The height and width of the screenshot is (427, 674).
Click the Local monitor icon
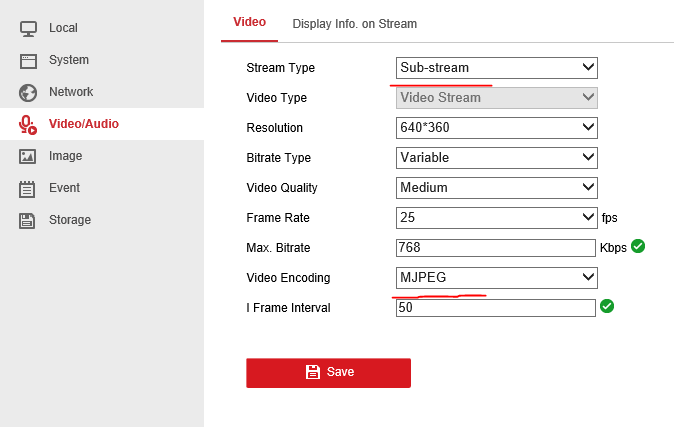click(x=28, y=28)
